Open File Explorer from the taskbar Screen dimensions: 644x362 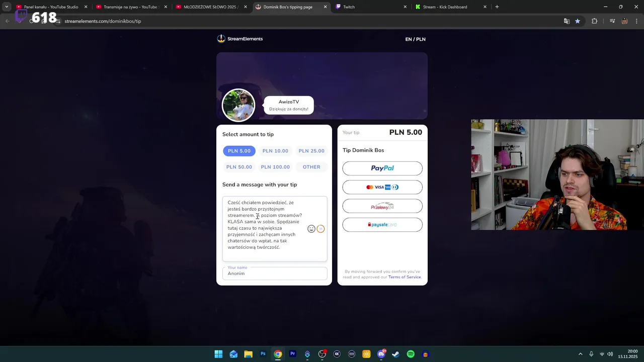coord(248,354)
